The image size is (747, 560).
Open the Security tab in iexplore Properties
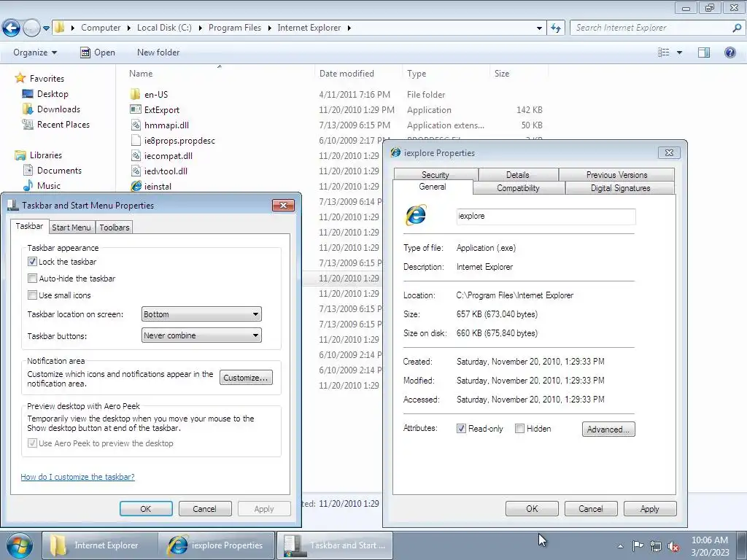pos(436,174)
